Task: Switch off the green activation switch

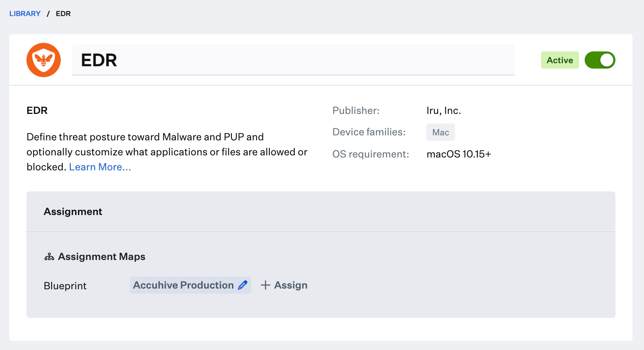Action: point(600,60)
